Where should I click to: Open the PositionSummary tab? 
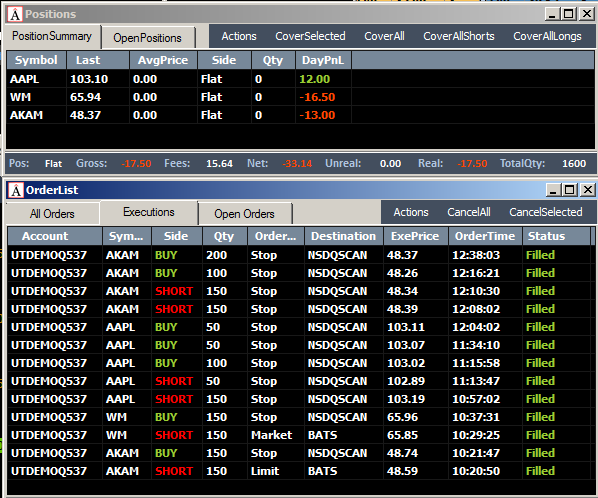[52, 36]
